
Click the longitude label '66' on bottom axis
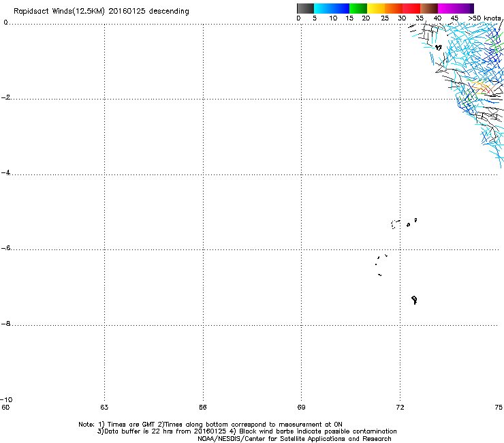(203, 408)
